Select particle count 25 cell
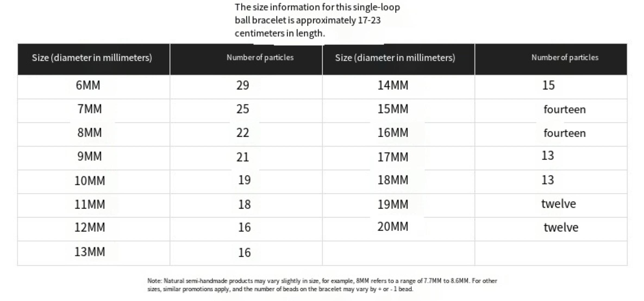Image resolution: width=644 pixels, height=301 pixels. pos(242,109)
